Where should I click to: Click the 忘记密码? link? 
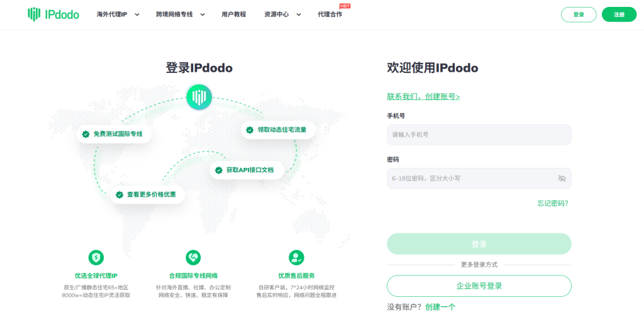(552, 203)
